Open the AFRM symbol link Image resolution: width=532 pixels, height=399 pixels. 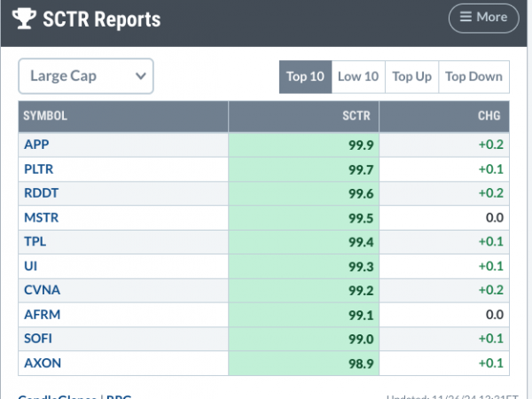(x=42, y=315)
